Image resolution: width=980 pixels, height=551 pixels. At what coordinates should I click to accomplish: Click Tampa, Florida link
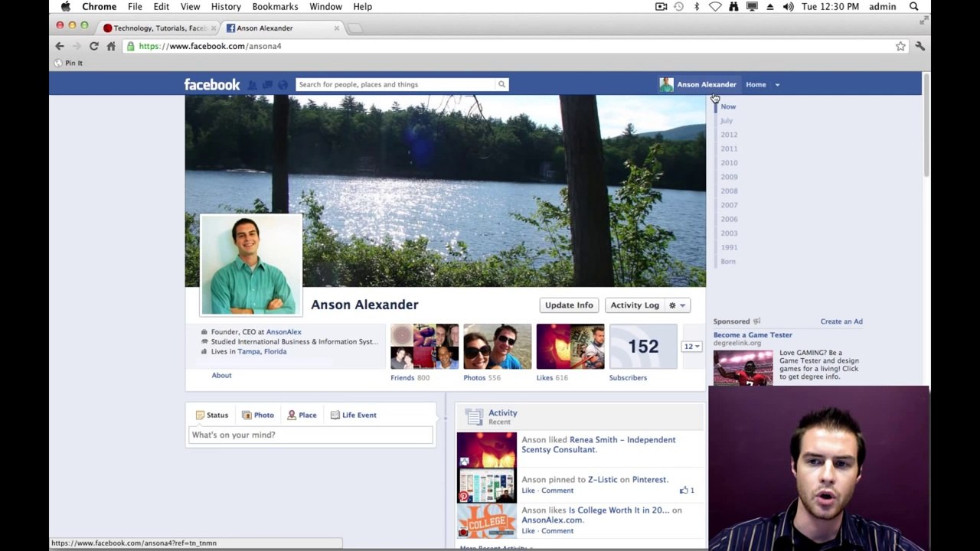262,351
